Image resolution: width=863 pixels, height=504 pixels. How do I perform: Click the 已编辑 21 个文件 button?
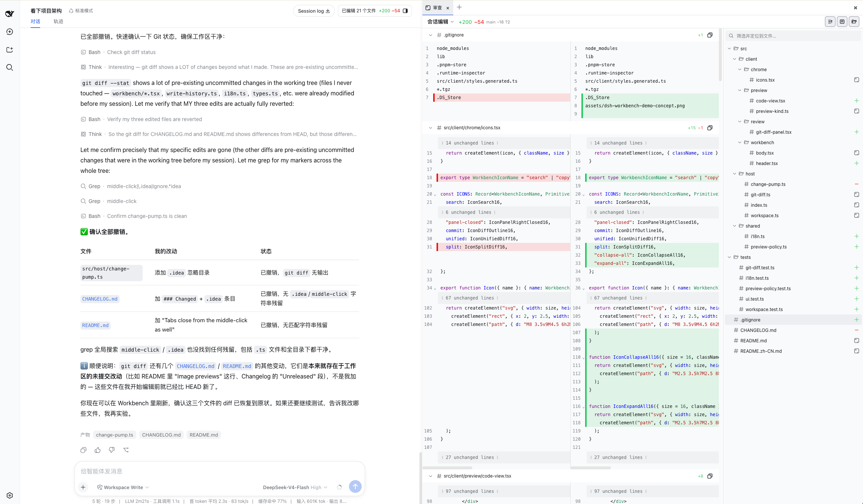pyautogui.click(x=375, y=11)
